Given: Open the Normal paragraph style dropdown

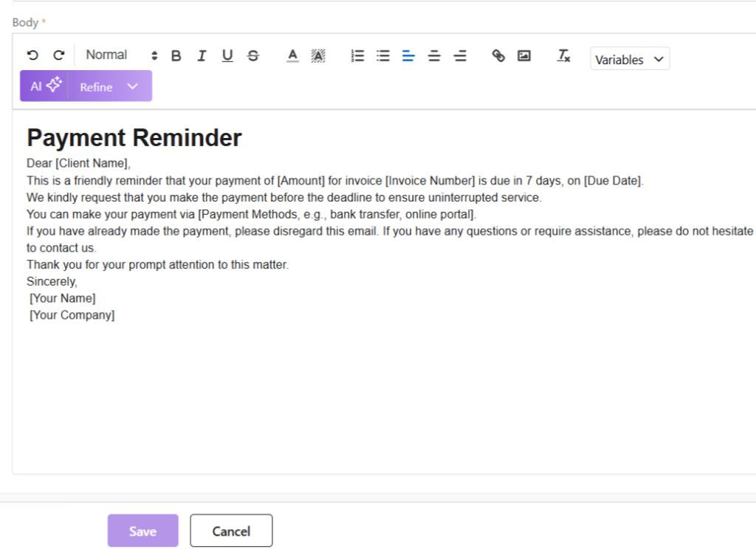Looking at the screenshot, I should pyautogui.click(x=122, y=55).
